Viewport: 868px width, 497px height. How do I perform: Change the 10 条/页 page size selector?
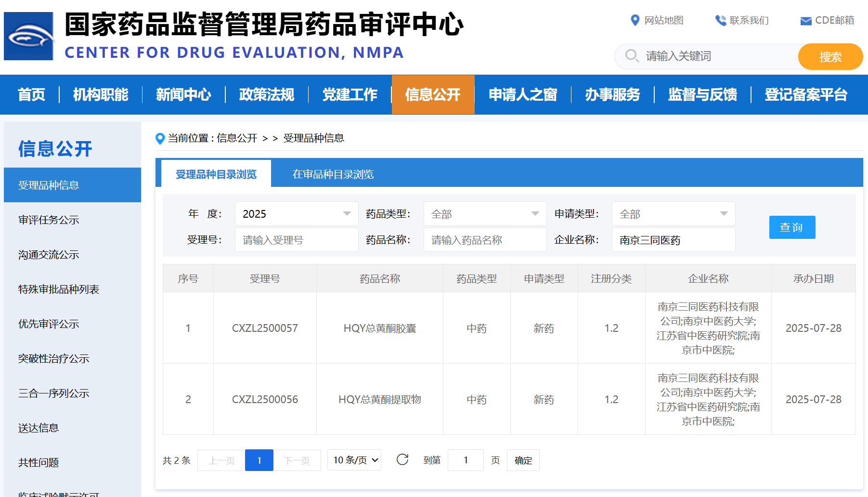click(354, 460)
